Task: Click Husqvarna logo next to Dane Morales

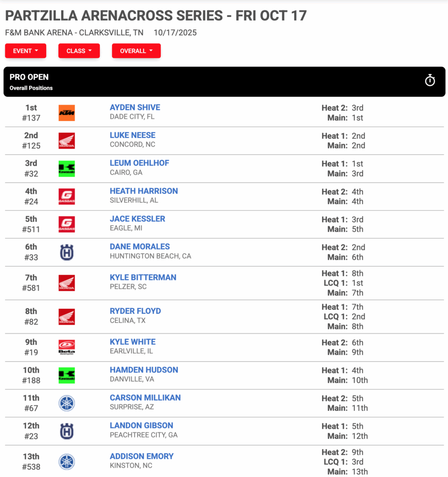Action: (x=67, y=252)
